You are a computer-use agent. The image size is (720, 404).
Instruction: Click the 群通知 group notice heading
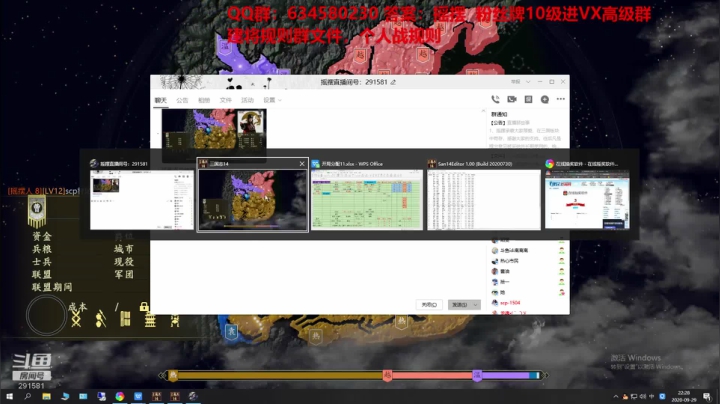pos(499,114)
